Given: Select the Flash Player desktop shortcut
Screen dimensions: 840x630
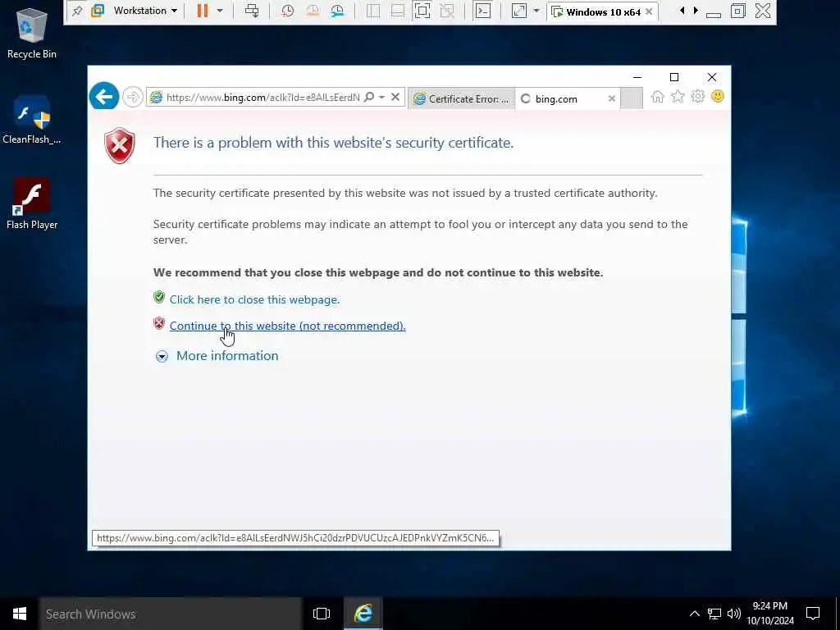Looking at the screenshot, I should pyautogui.click(x=32, y=204).
